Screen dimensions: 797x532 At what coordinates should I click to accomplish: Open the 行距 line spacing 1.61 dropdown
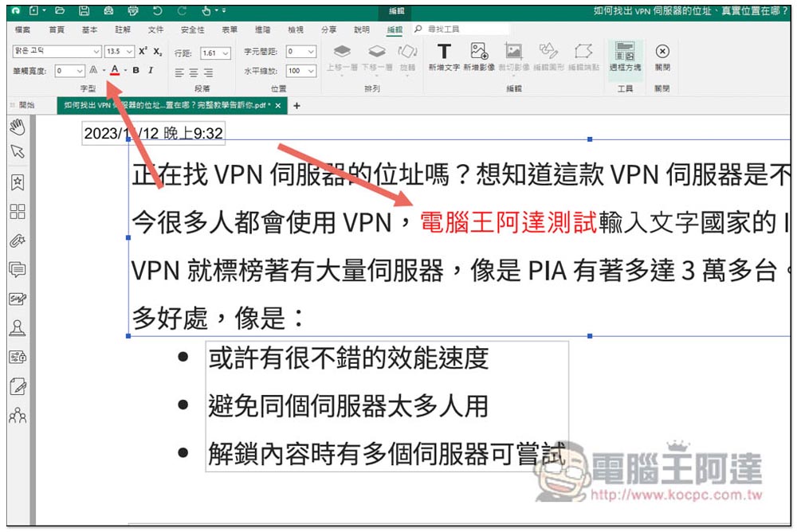coord(226,53)
